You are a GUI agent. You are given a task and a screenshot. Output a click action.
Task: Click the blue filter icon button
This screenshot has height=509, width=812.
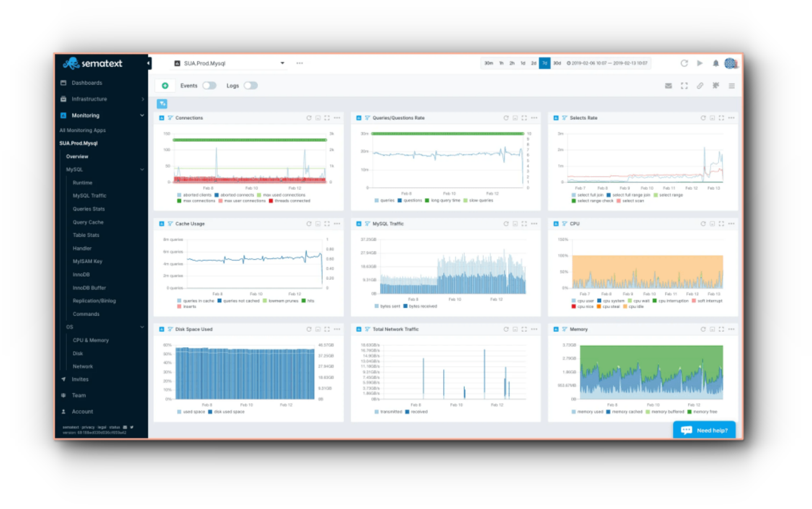162,104
